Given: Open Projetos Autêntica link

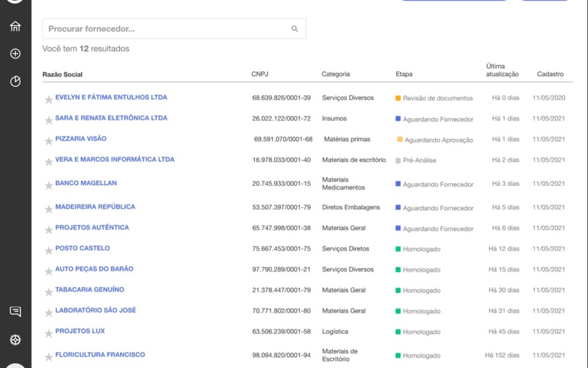Looking at the screenshot, I should [x=92, y=227].
